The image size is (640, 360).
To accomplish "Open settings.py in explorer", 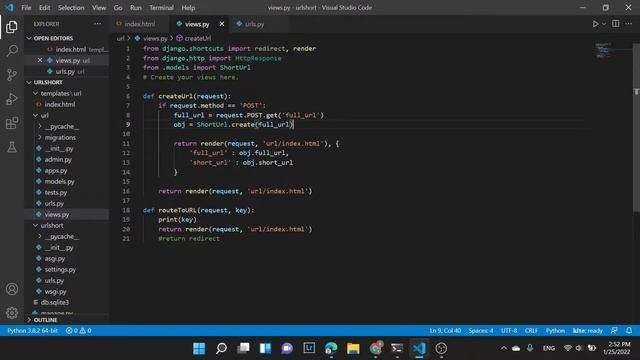I will click(60, 270).
